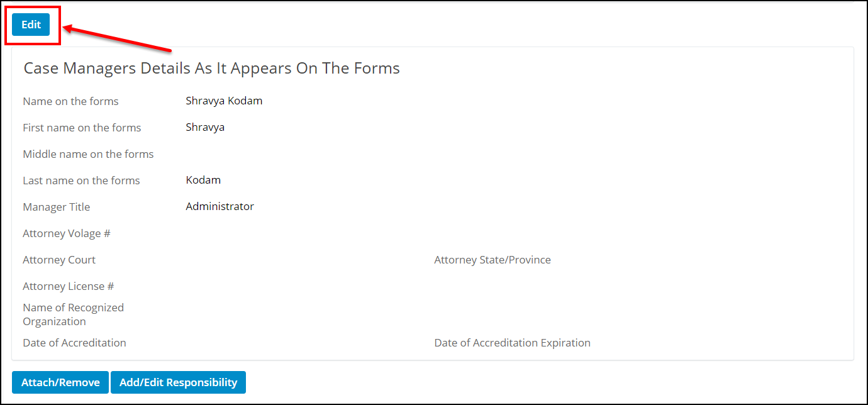Click the Name of Recognized Organization label
This screenshot has height=405, width=868.
tap(73, 314)
